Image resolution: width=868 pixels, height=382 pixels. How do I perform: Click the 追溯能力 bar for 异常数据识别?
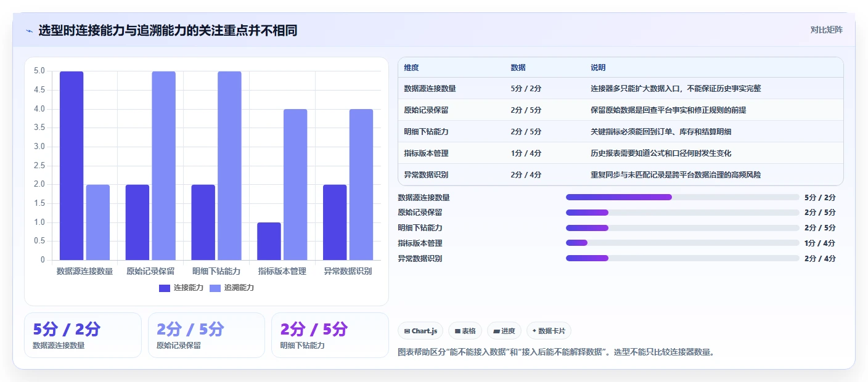[361, 185]
